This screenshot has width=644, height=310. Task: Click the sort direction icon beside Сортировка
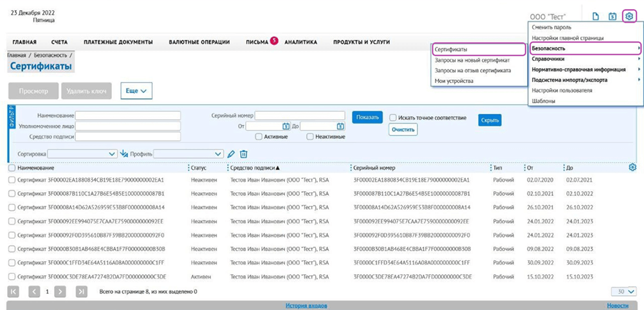[x=124, y=154]
